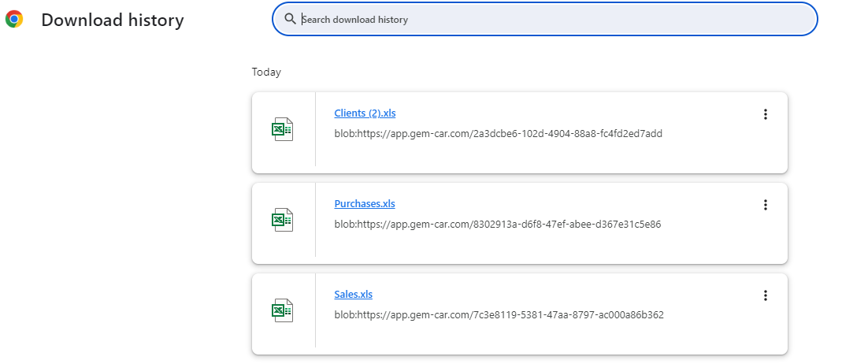Open the Purchases.xls file link
The image size is (868, 364).
365,204
